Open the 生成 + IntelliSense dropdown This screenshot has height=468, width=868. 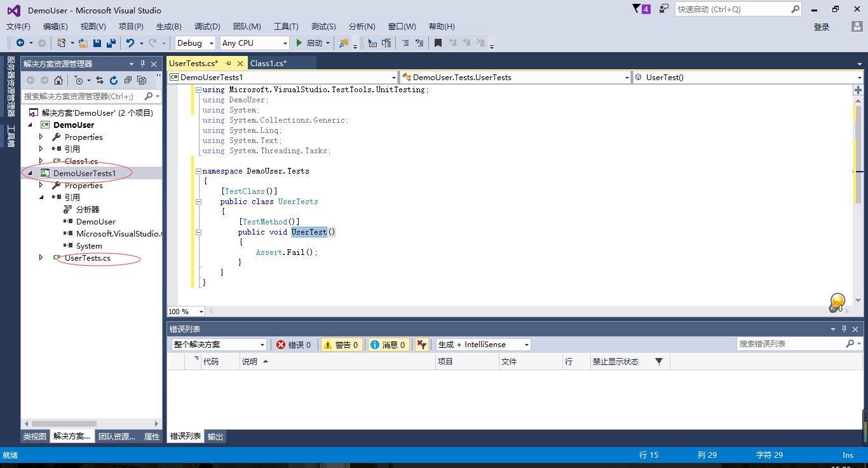click(x=483, y=345)
